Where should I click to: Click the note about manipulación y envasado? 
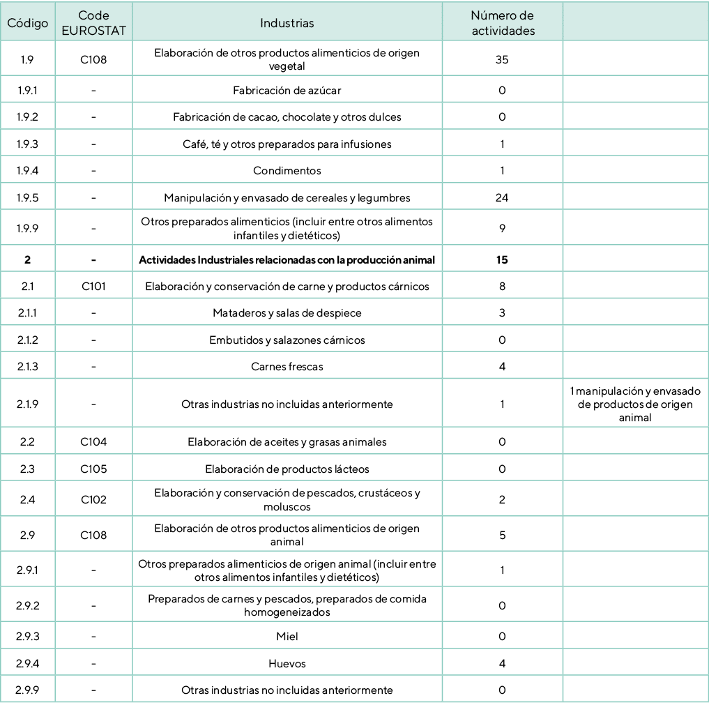635,404
